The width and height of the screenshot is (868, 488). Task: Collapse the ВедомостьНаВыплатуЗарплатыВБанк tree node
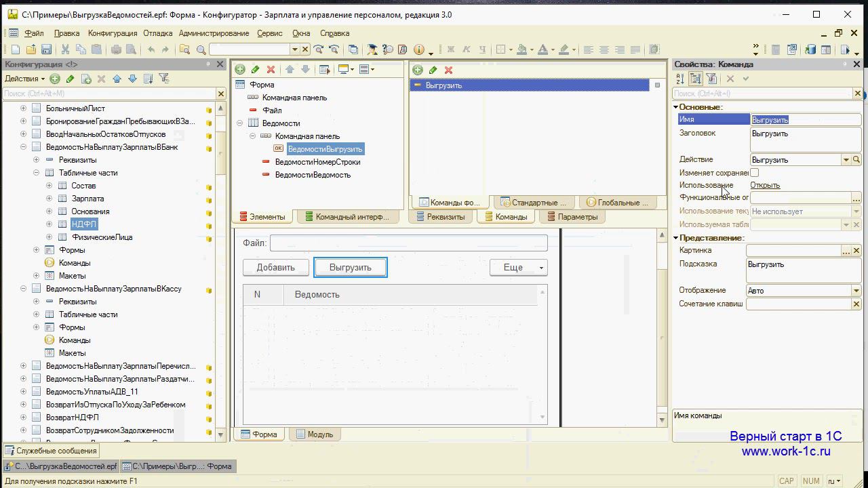[23, 147]
